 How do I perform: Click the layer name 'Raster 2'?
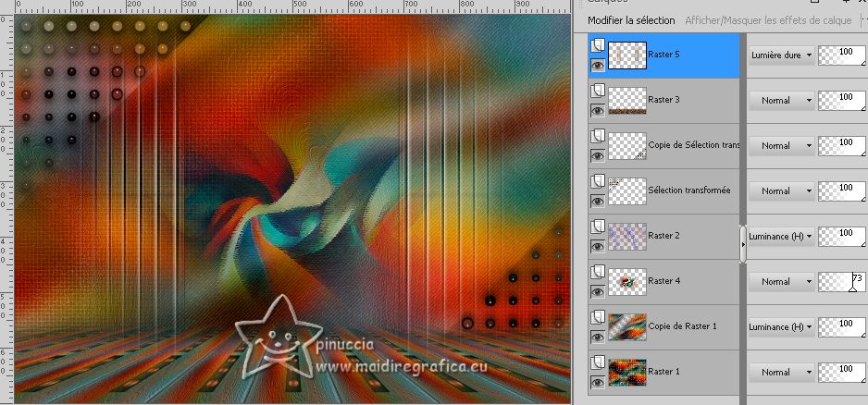tap(663, 236)
